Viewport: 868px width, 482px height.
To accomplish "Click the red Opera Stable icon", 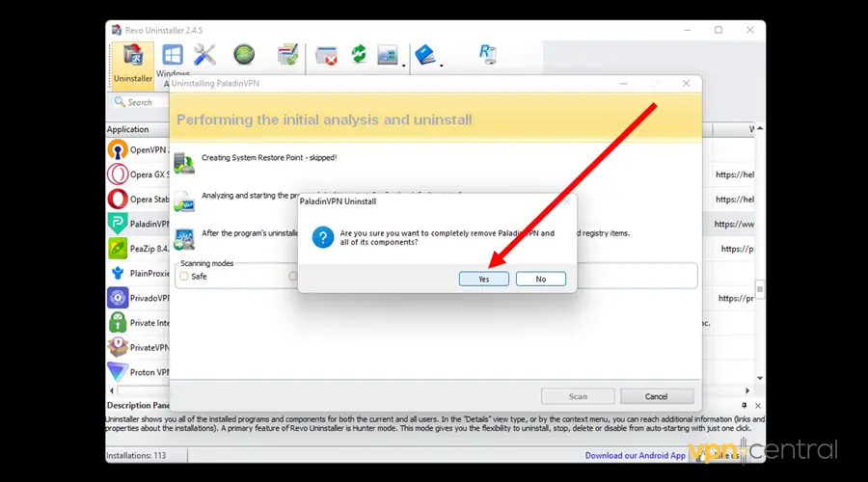I will tap(118, 200).
